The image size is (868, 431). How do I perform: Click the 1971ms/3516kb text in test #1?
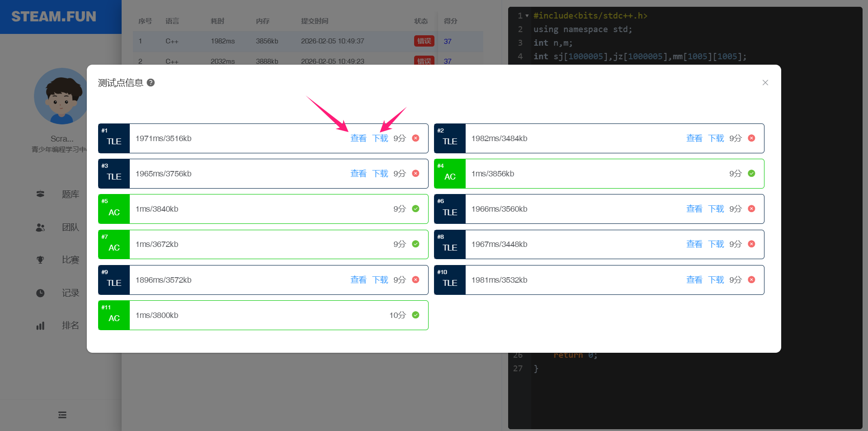click(164, 138)
